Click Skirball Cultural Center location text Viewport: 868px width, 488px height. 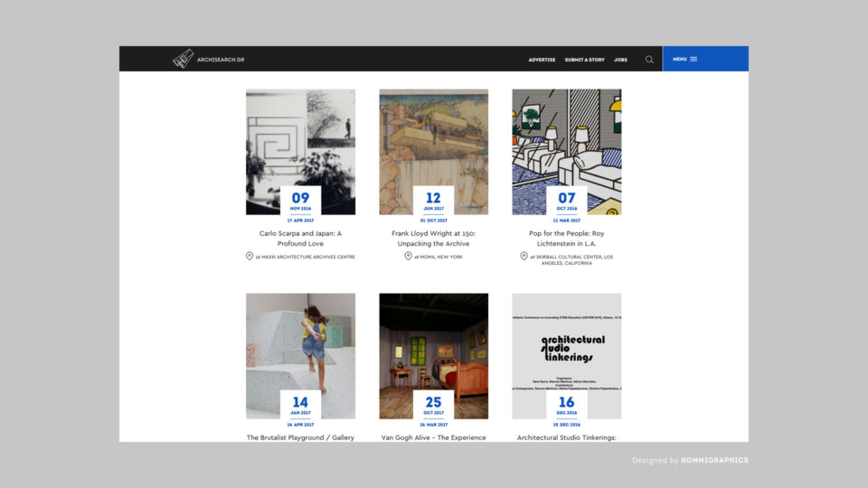(x=571, y=260)
